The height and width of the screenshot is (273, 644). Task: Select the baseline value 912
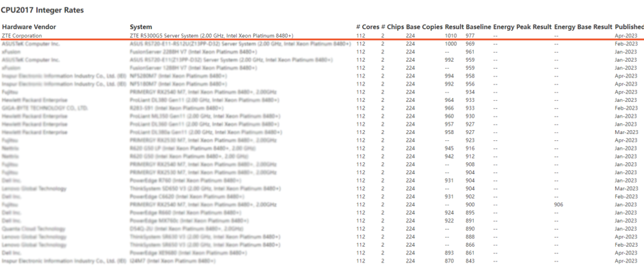(470, 157)
